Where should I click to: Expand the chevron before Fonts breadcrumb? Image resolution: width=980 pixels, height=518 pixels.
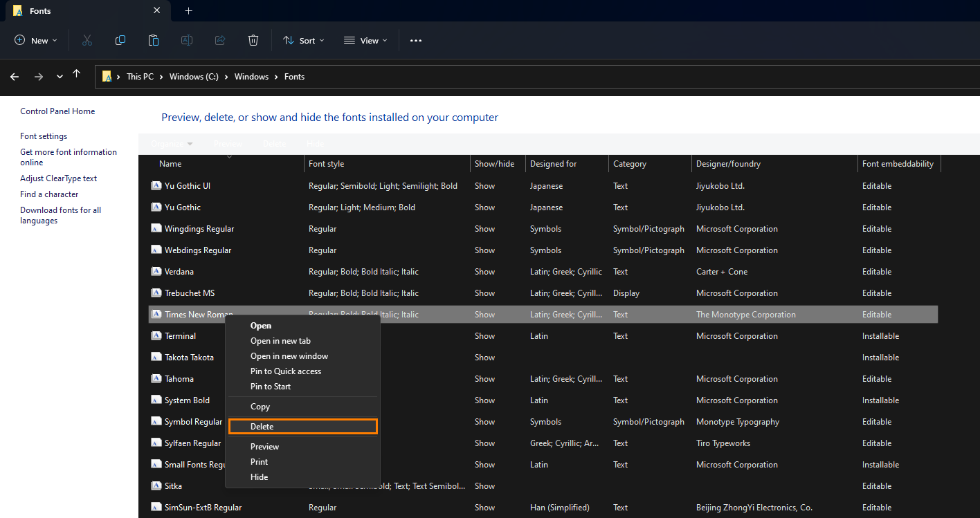pos(276,77)
